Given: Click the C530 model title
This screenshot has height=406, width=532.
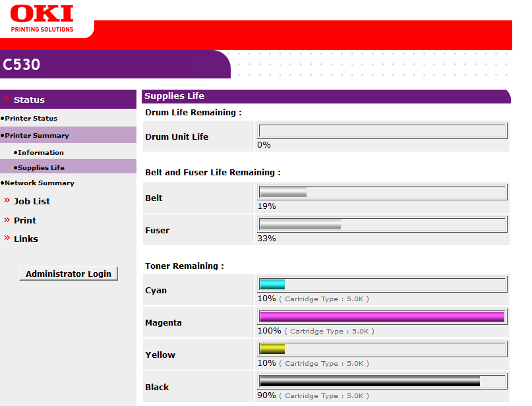Looking at the screenshot, I should (21, 65).
